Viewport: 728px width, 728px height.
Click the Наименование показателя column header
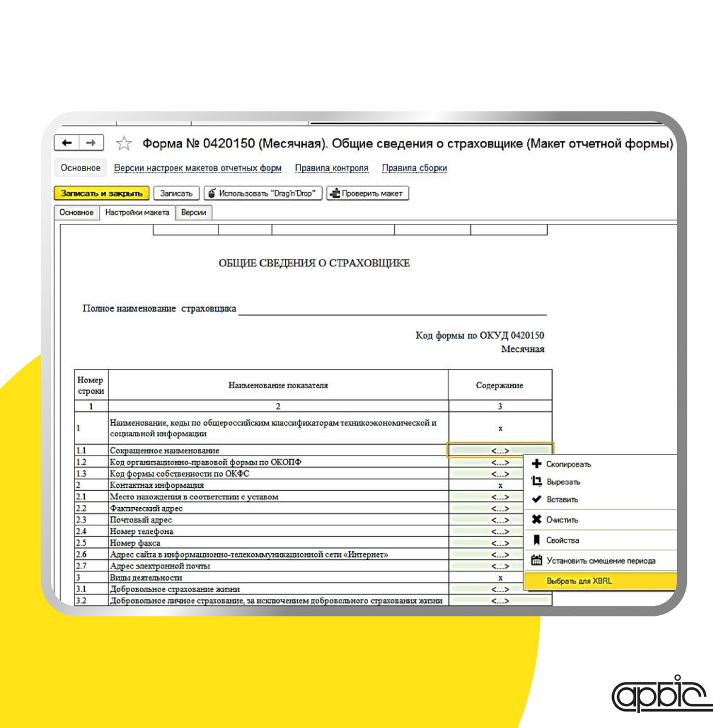click(x=278, y=385)
